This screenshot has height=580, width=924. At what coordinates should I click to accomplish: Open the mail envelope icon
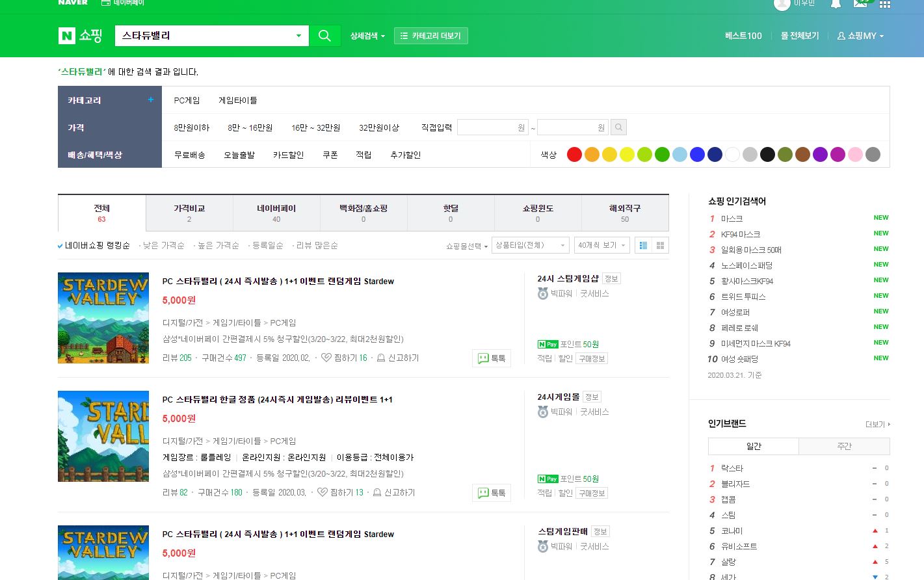(860, 3)
